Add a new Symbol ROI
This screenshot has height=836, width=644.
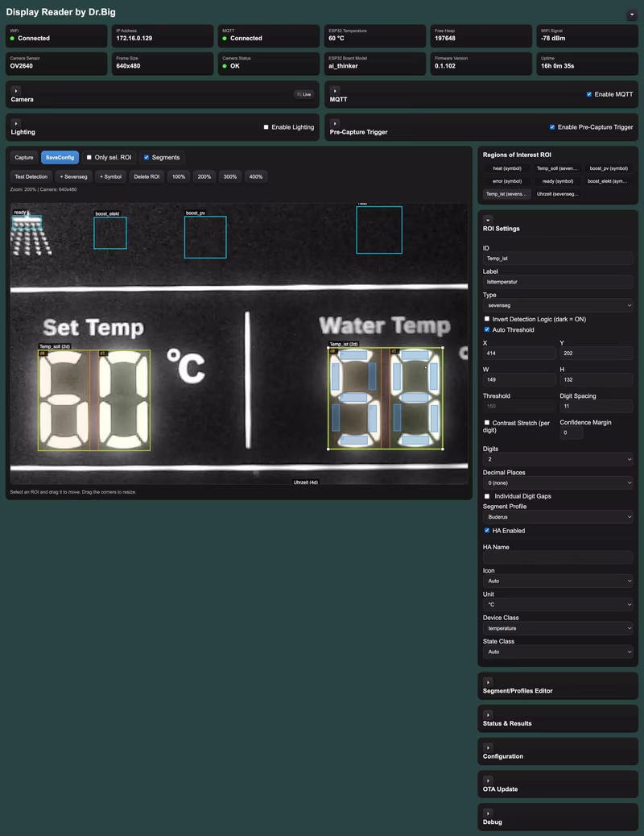pyautogui.click(x=111, y=176)
